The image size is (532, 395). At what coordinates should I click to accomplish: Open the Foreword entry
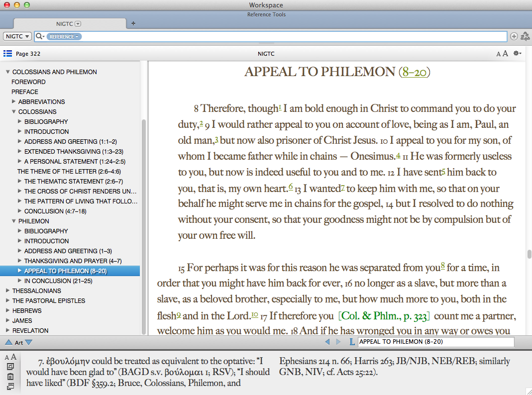[28, 82]
